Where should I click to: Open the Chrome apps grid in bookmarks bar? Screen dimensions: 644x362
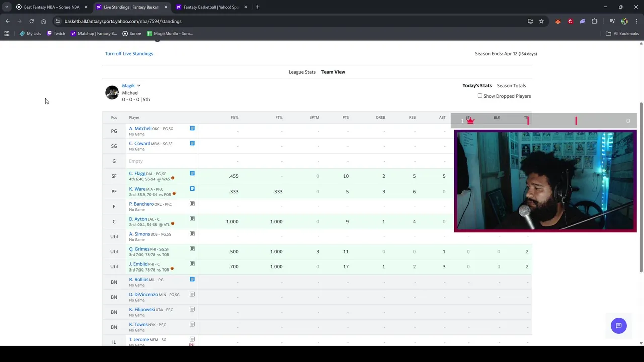point(7,33)
